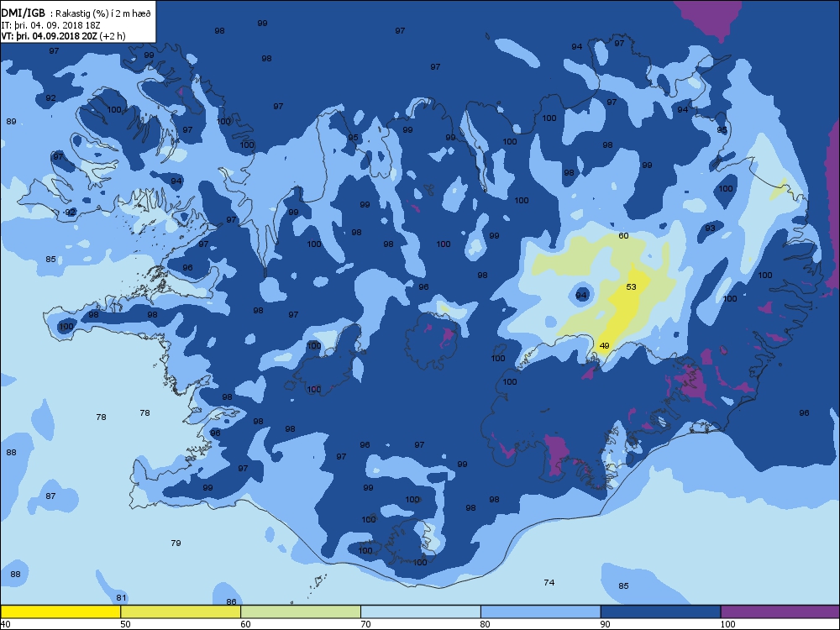Click the legend tick label 90

pos(606,624)
